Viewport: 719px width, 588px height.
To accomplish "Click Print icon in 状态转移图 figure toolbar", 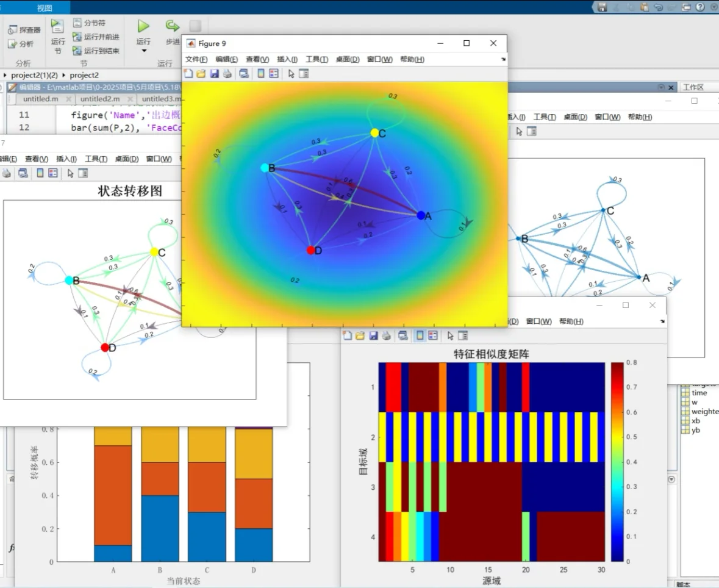I will [x=7, y=173].
